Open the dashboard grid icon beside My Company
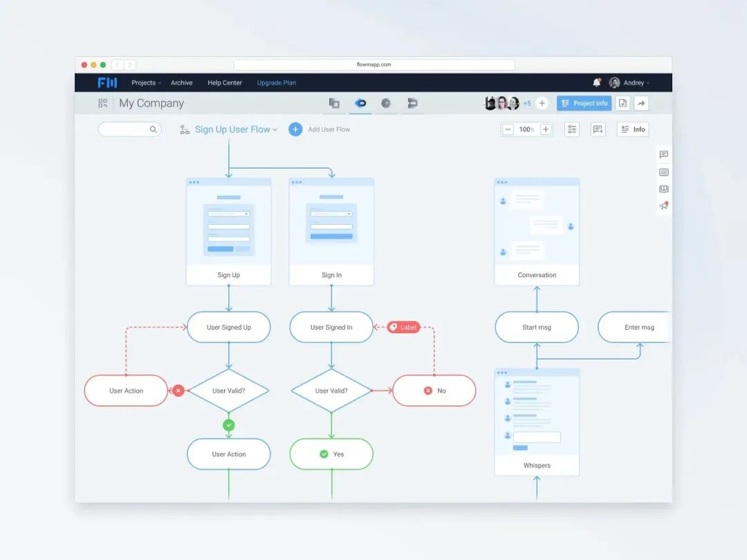The width and height of the screenshot is (747, 560). coord(103,103)
